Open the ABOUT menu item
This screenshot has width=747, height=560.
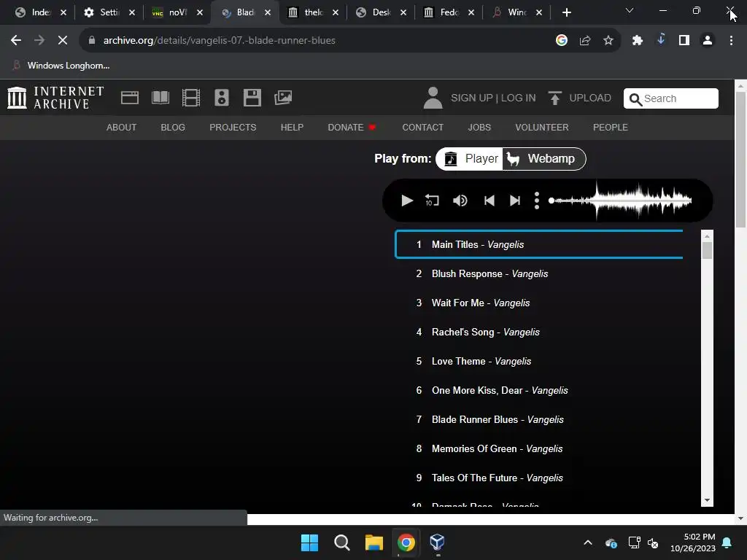[122, 128]
